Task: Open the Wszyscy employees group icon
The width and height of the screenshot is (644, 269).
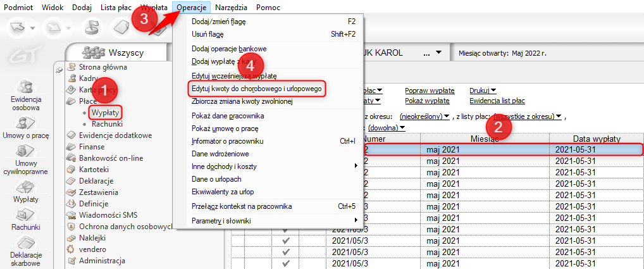Action: click(x=94, y=52)
